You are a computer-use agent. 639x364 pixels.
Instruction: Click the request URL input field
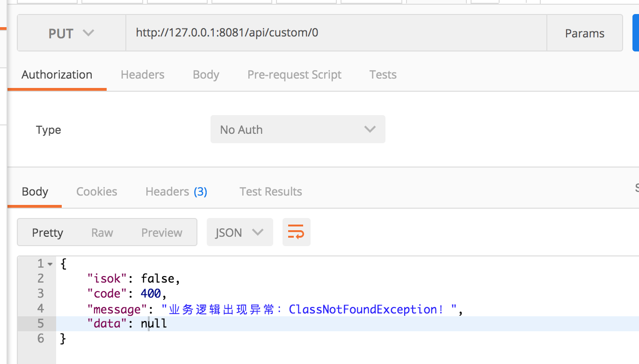336,33
